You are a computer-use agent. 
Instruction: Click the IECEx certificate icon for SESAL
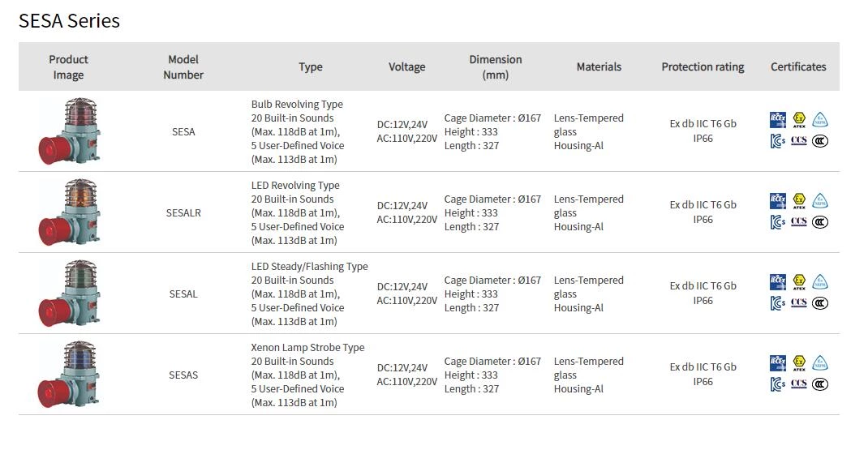click(x=778, y=282)
